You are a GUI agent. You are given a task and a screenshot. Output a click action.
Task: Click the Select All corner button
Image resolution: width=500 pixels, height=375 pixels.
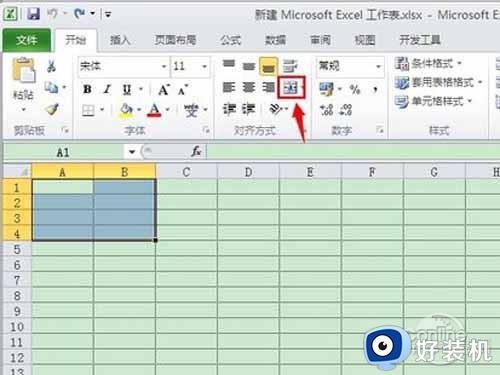tap(17, 172)
